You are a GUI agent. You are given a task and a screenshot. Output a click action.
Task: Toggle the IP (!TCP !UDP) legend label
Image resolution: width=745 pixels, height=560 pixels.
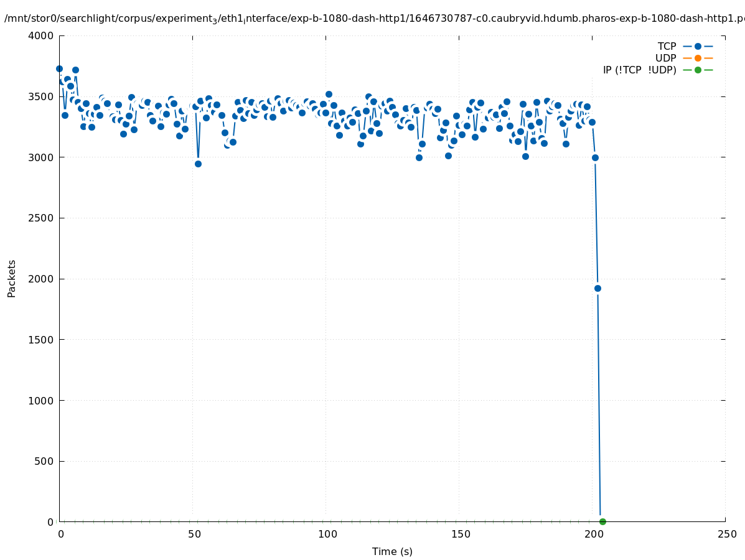tap(639, 70)
